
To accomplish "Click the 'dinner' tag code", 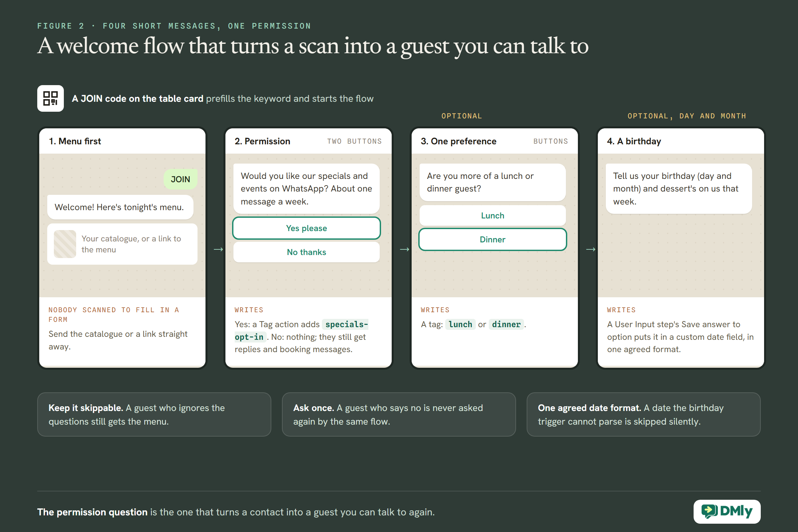I will tap(506, 325).
